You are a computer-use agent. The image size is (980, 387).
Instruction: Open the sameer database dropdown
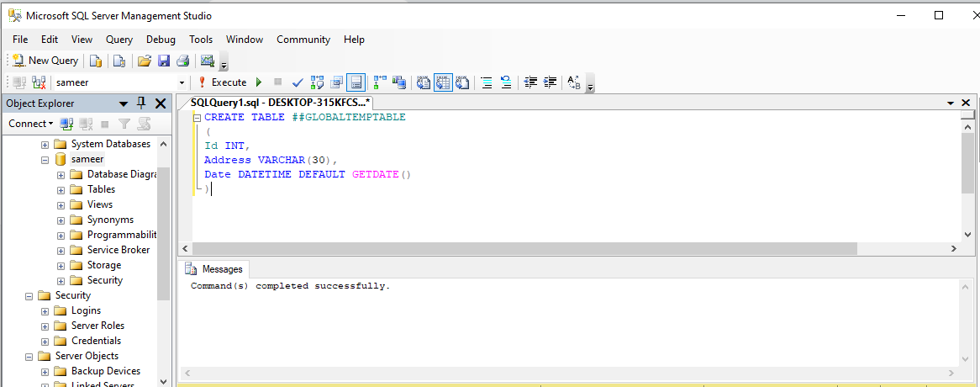pyautogui.click(x=182, y=82)
